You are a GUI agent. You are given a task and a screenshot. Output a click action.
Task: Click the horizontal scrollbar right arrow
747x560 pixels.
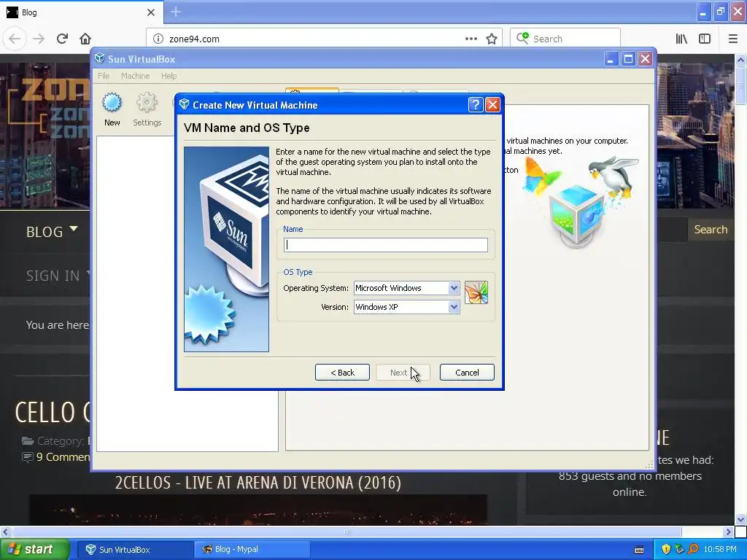728,532
